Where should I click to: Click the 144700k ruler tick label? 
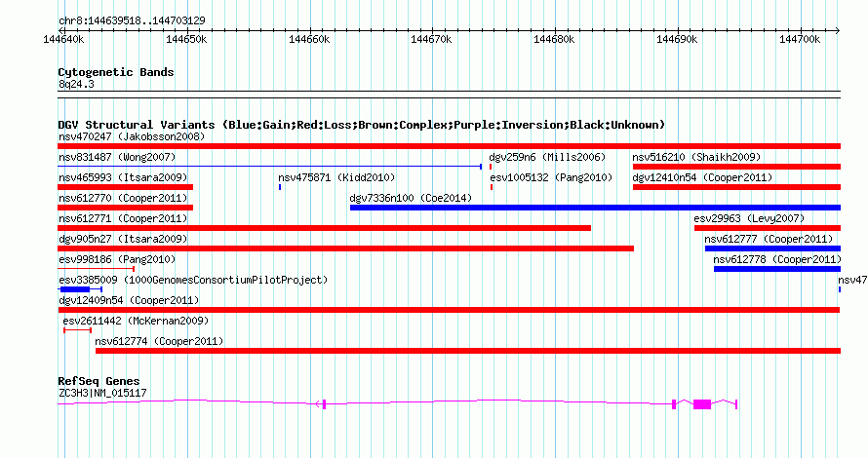[x=800, y=39]
